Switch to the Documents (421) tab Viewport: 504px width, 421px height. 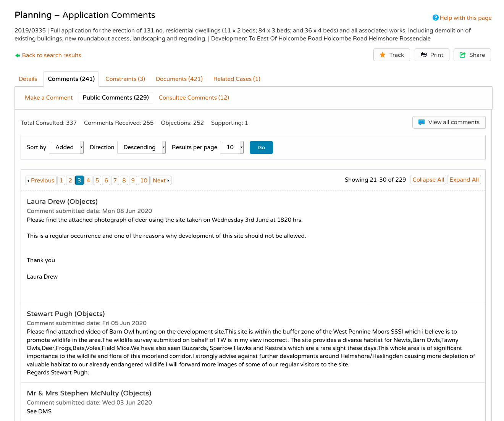point(179,79)
